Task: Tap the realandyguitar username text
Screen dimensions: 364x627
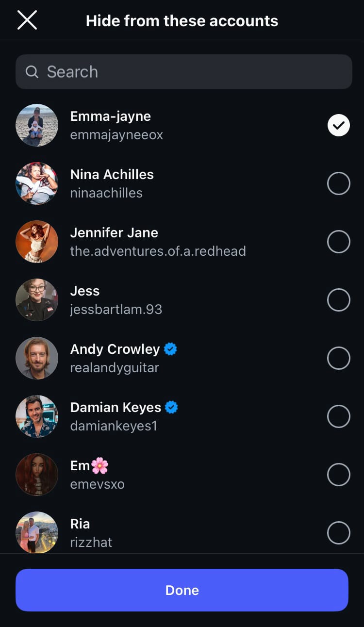Action: click(115, 368)
